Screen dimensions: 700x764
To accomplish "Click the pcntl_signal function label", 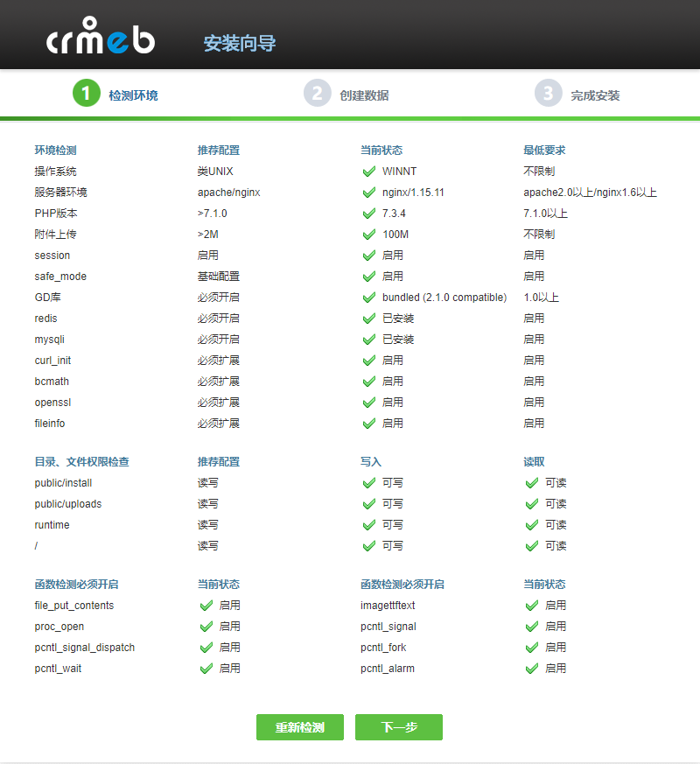I will click(388, 627).
